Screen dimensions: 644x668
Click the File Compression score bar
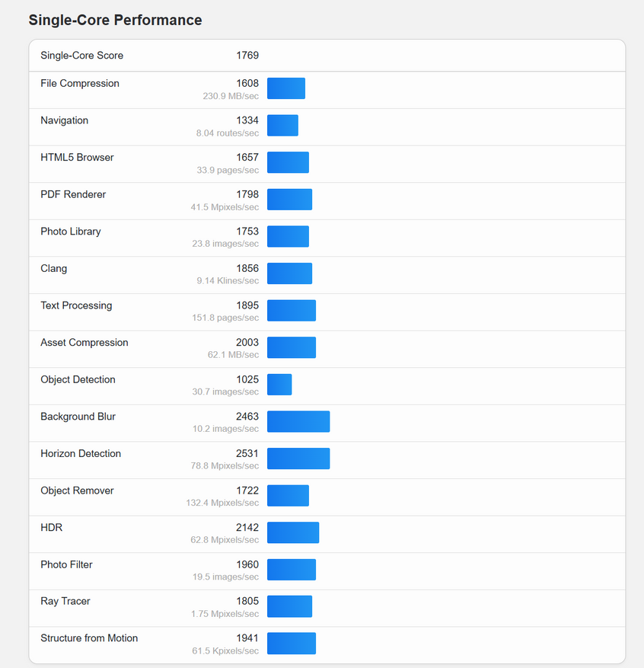click(286, 88)
